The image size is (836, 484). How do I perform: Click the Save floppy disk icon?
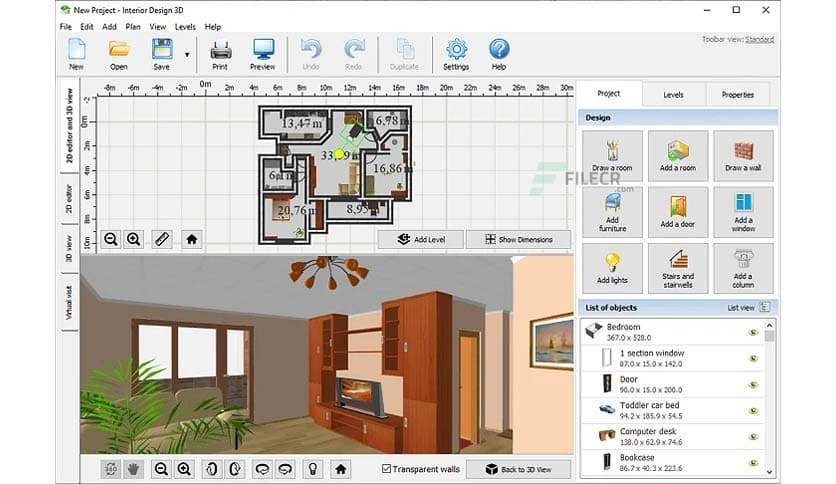click(162, 54)
